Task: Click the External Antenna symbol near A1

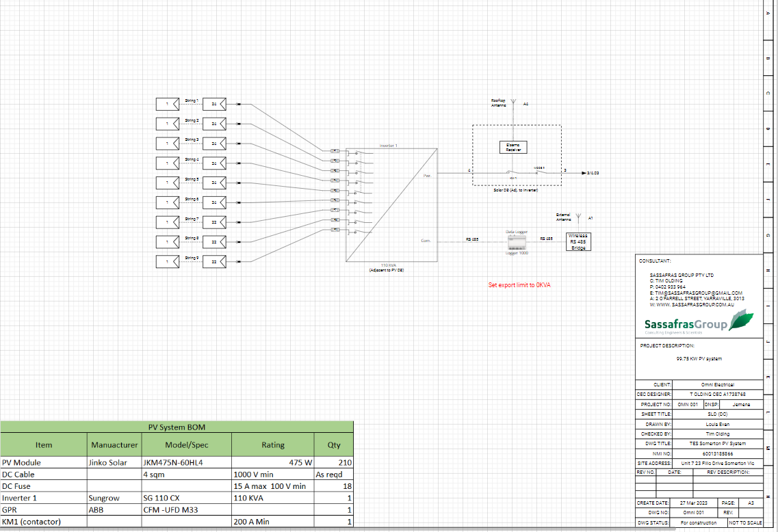Action: coord(579,219)
